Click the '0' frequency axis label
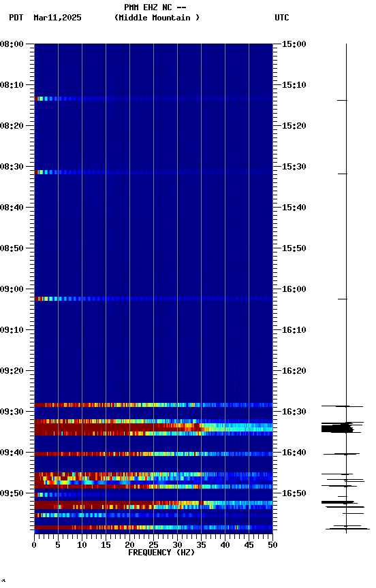The width and height of the screenshot is (376, 588). (35, 545)
